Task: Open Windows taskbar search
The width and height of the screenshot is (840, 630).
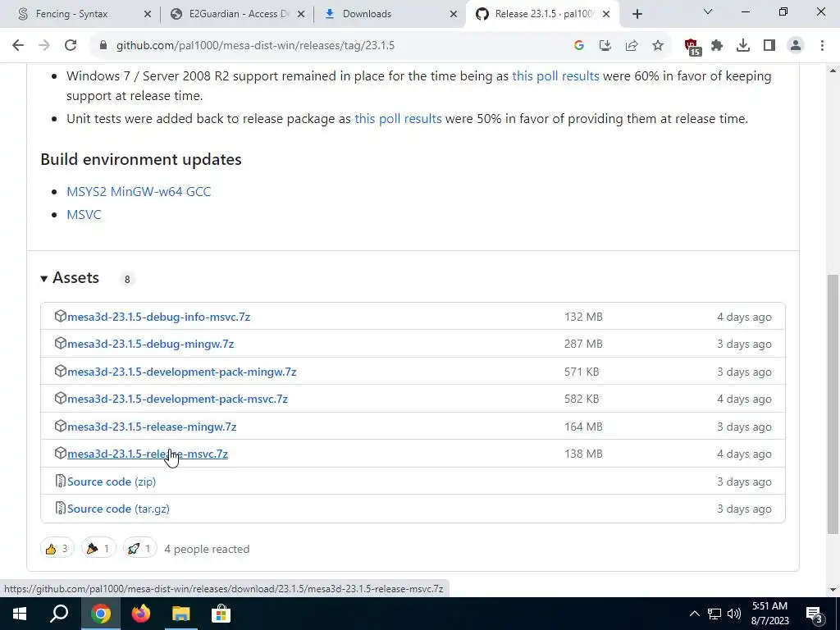Action: tap(59, 614)
